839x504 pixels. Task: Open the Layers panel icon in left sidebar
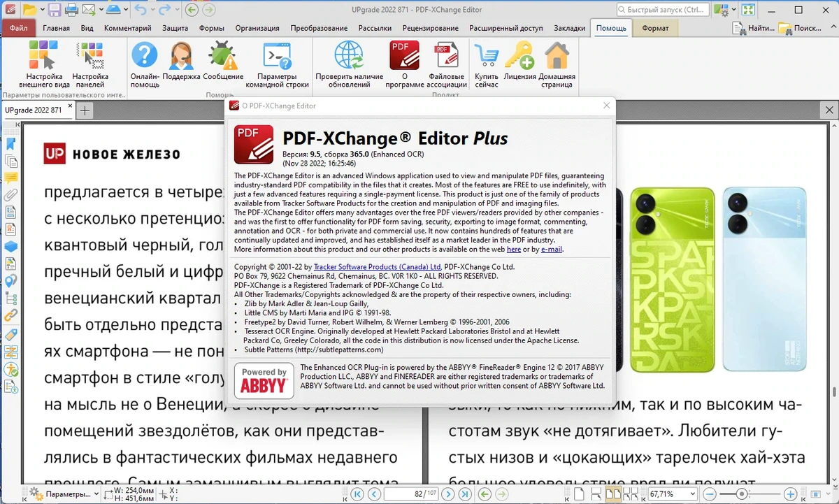(x=10, y=246)
